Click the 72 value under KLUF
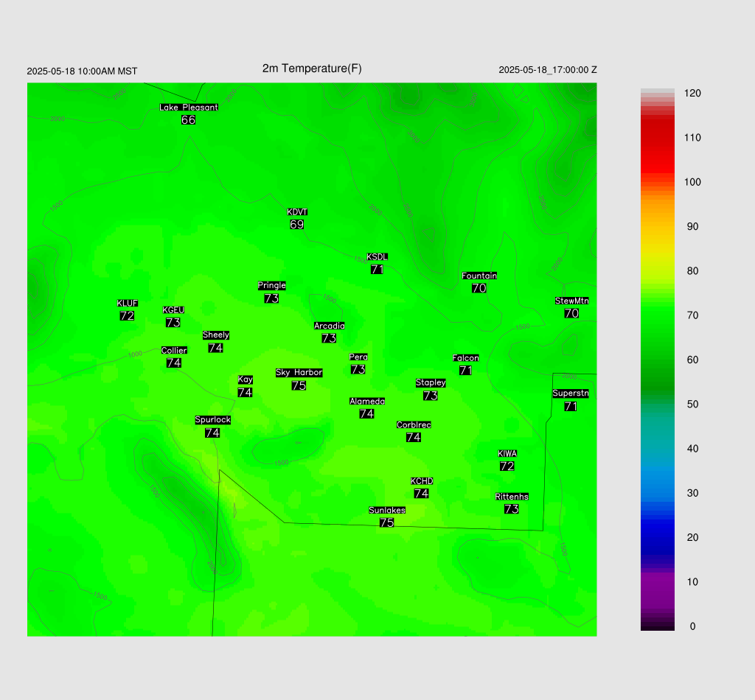This screenshot has width=755, height=700. [x=127, y=315]
